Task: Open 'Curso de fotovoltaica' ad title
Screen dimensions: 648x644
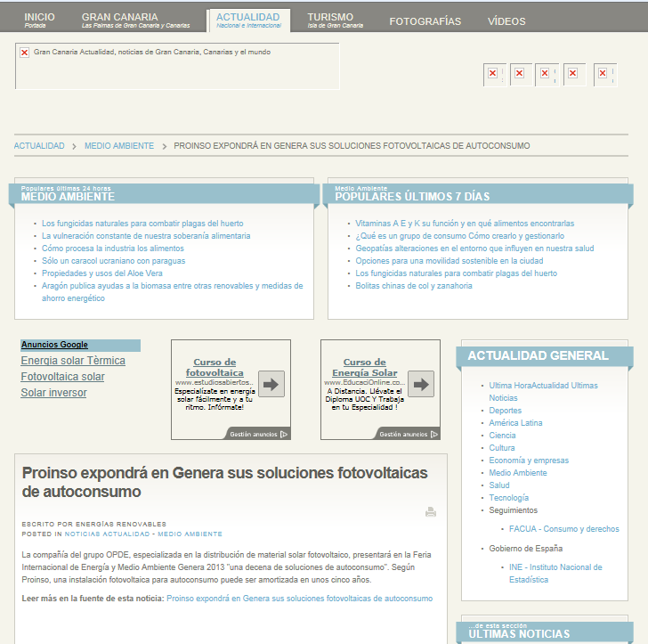Action: click(x=215, y=367)
